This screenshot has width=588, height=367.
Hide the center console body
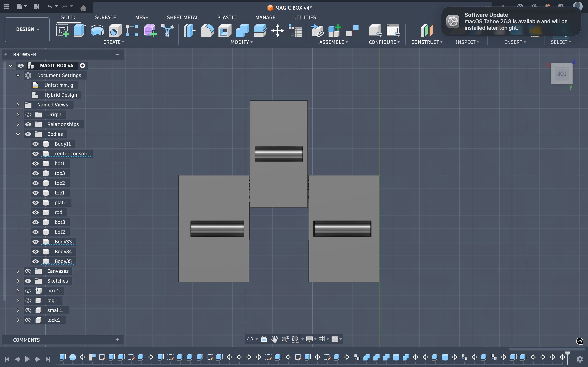coord(36,154)
